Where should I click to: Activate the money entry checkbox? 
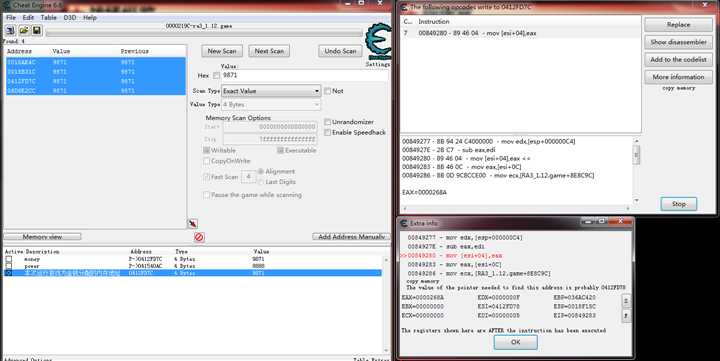click(x=9, y=259)
